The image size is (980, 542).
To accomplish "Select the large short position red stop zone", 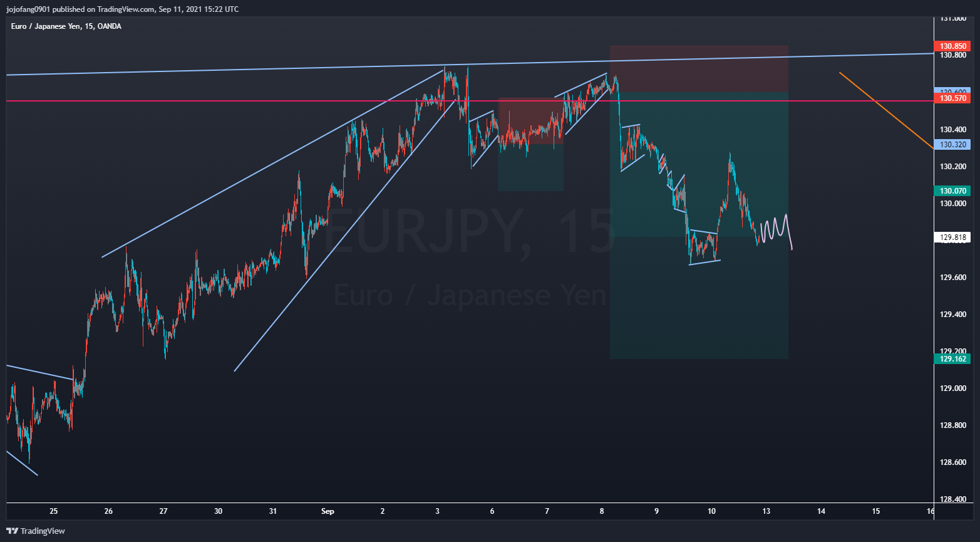I will 699,70.
